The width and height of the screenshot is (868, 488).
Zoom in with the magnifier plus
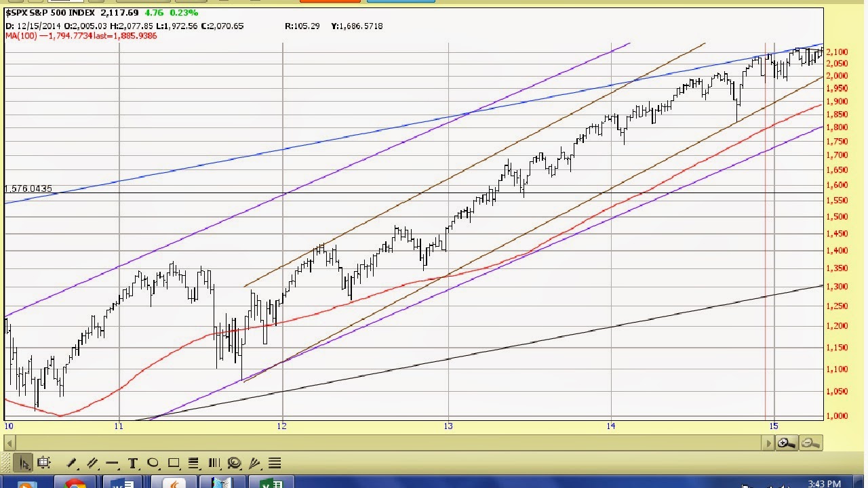click(x=787, y=443)
